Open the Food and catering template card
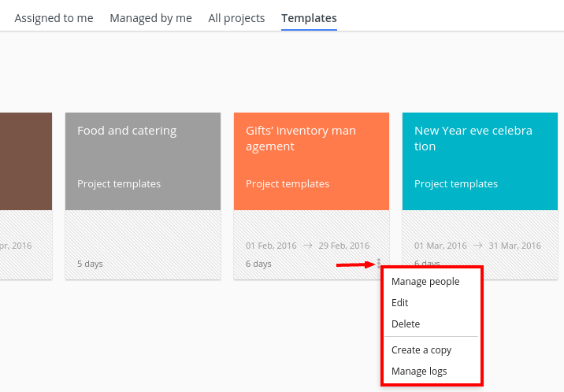 (x=143, y=196)
